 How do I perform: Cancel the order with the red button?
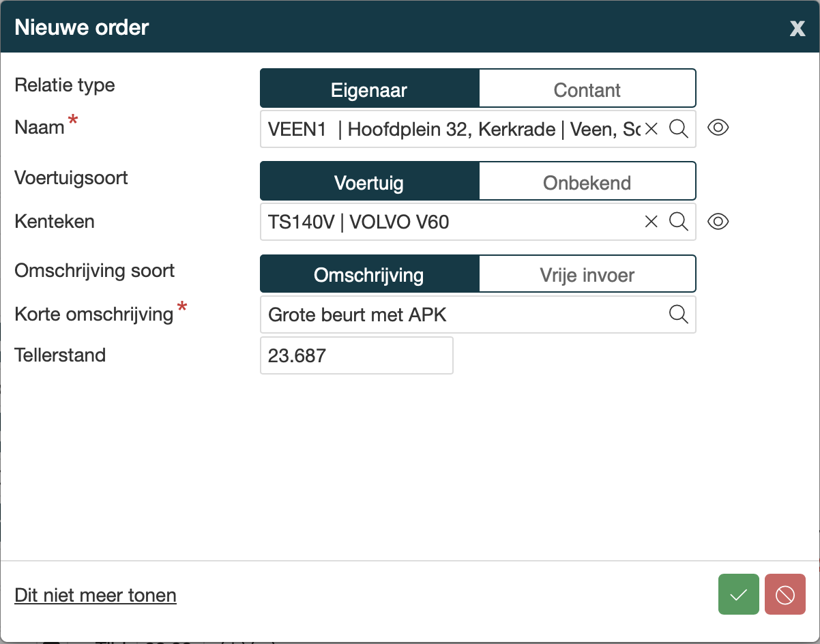(x=785, y=594)
